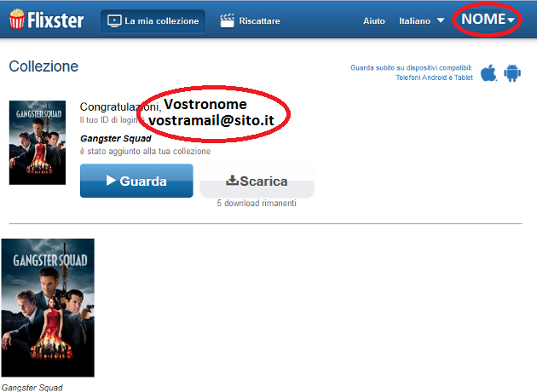Click the Android robot icon
Screen dimensions: 537x392
click(512, 73)
